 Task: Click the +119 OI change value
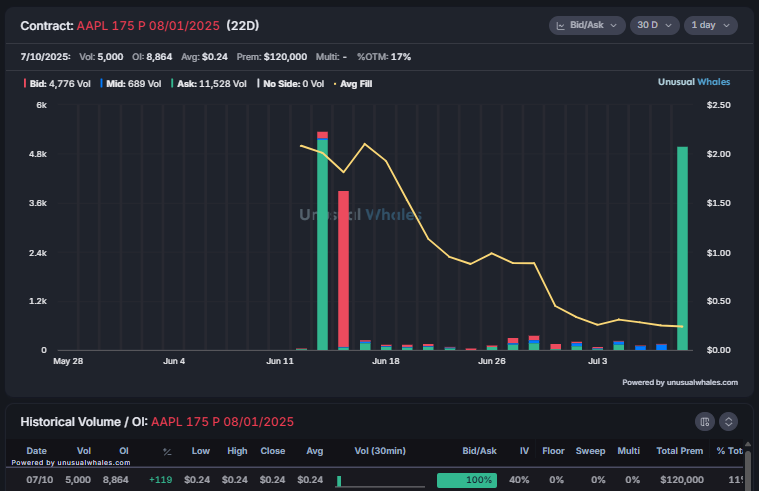pyautogui.click(x=161, y=480)
